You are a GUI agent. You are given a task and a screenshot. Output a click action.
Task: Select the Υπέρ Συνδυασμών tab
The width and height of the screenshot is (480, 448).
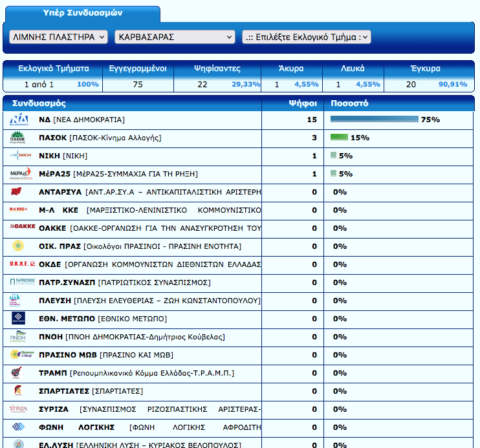click(82, 13)
